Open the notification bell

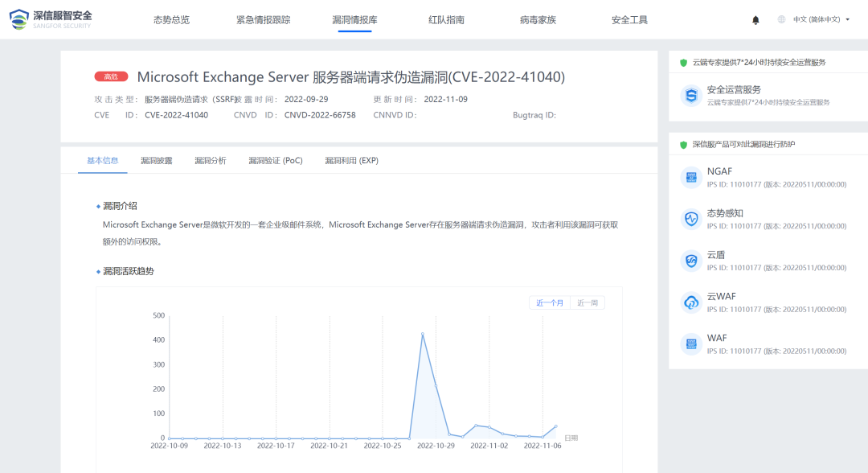tap(755, 20)
